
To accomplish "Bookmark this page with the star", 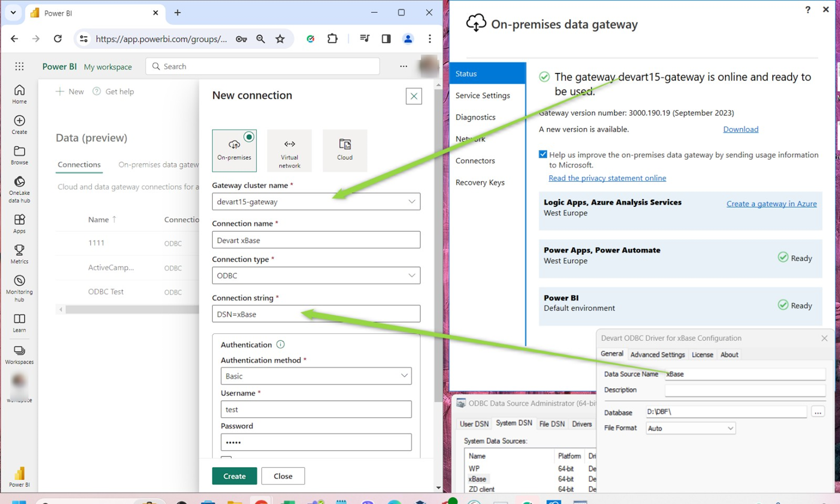I will coord(280,39).
